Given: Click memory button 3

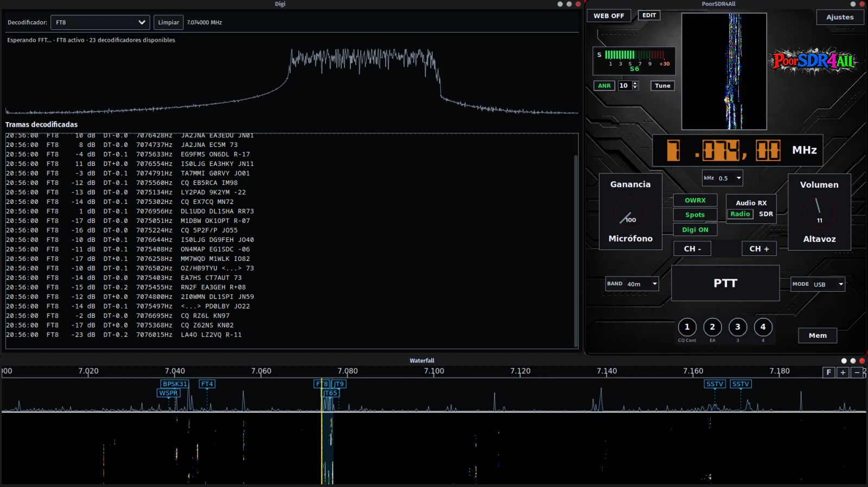Looking at the screenshot, I should click(x=738, y=327).
